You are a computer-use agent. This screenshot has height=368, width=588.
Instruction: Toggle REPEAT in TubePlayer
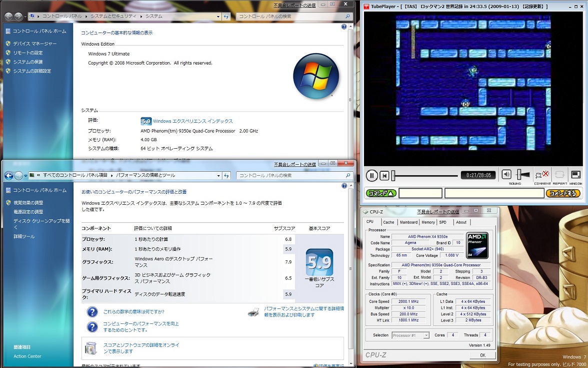click(559, 175)
